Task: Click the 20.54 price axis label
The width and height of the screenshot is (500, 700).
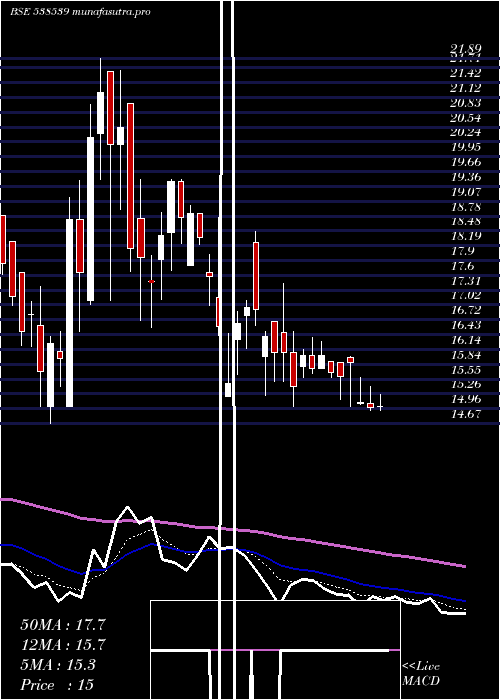Action: 466,118
